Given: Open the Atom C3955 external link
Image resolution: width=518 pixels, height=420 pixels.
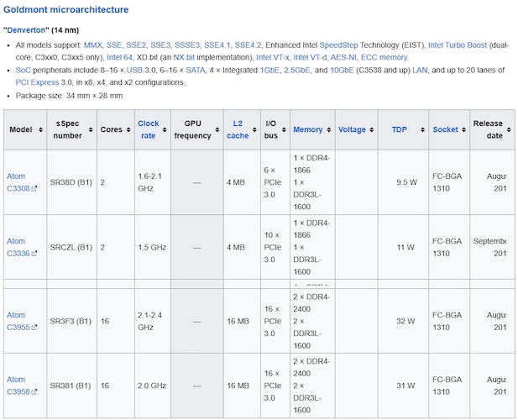Looking at the screenshot, I should pyautogui.click(x=22, y=321).
